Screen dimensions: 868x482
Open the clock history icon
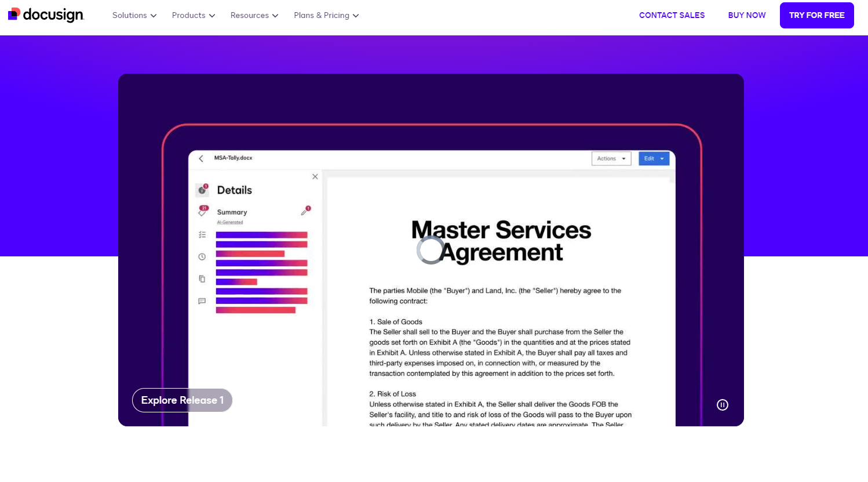click(x=202, y=256)
